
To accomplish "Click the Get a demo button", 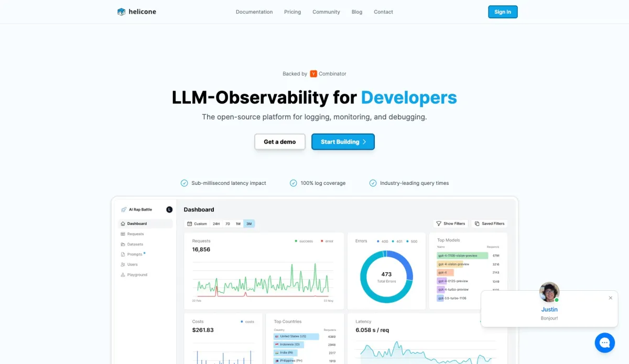I will 280,142.
